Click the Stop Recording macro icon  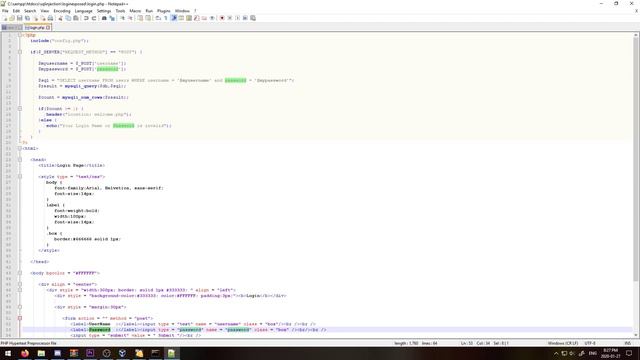coord(229,18)
